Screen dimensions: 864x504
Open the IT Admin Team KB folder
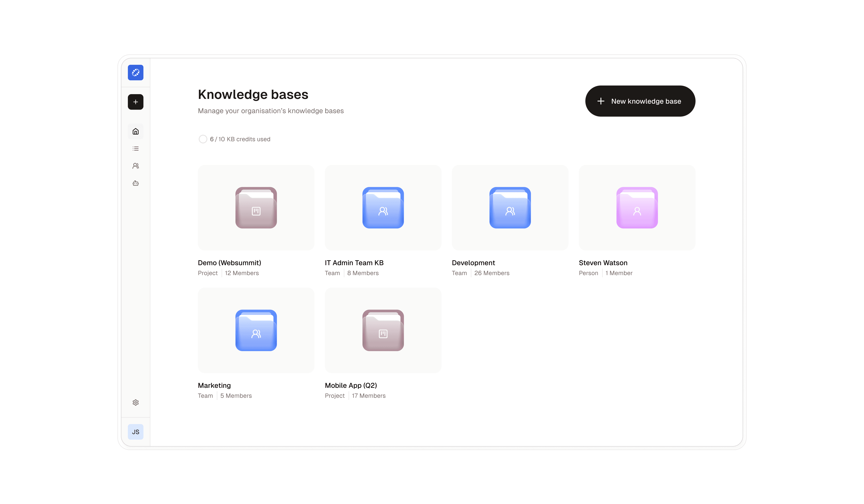click(383, 208)
